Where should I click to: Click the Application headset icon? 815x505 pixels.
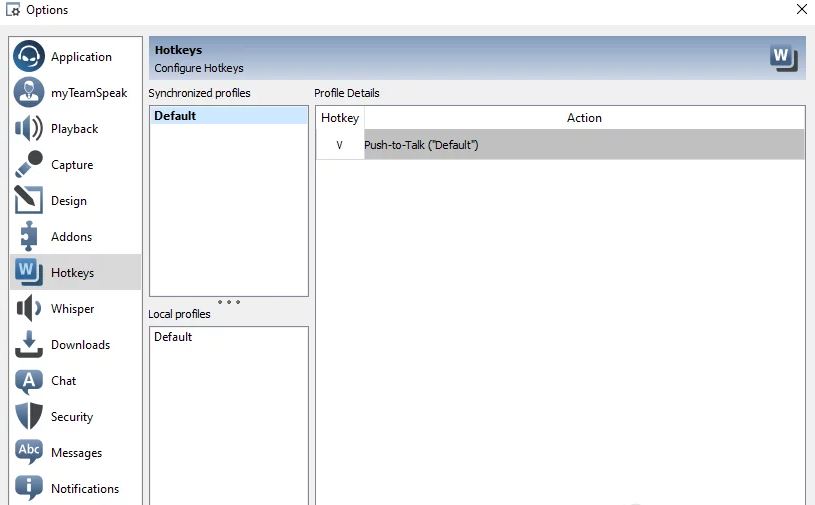point(29,56)
